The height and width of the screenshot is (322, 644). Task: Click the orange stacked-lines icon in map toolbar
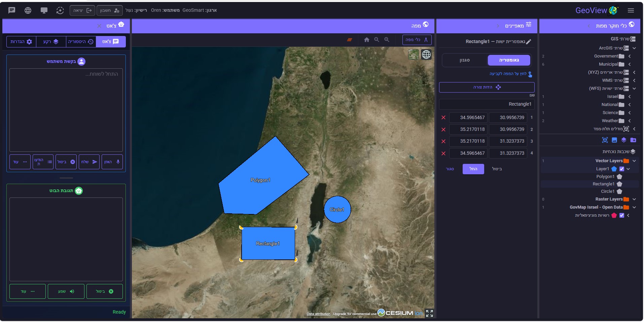click(350, 40)
